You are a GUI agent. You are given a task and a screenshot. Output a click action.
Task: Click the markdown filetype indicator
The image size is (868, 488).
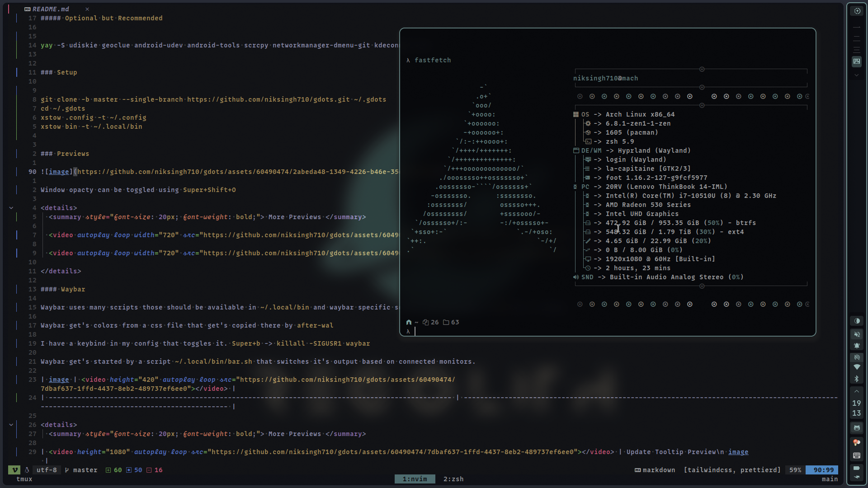click(655, 470)
